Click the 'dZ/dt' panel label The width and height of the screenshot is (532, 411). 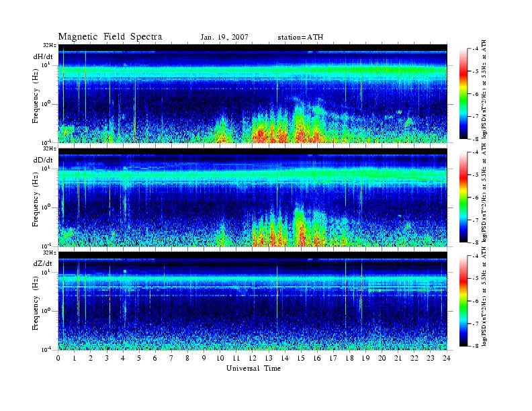(43, 263)
